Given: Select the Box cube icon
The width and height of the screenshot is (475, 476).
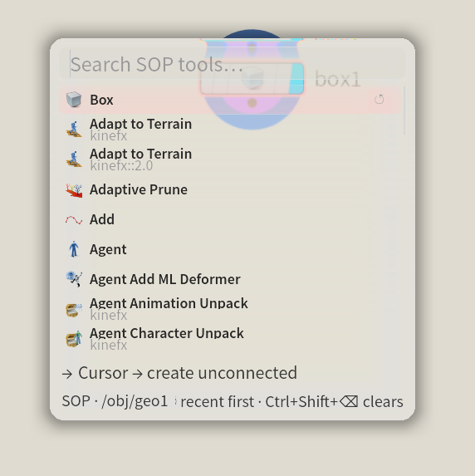Looking at the screenshot, I should [74, 100].
